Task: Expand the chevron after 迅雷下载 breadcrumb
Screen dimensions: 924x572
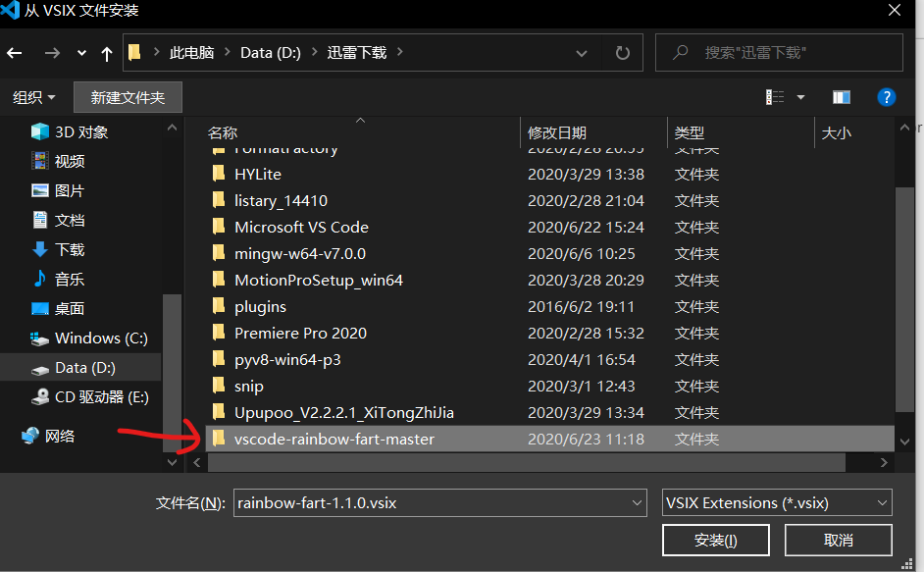Action: tap(399, 52)
